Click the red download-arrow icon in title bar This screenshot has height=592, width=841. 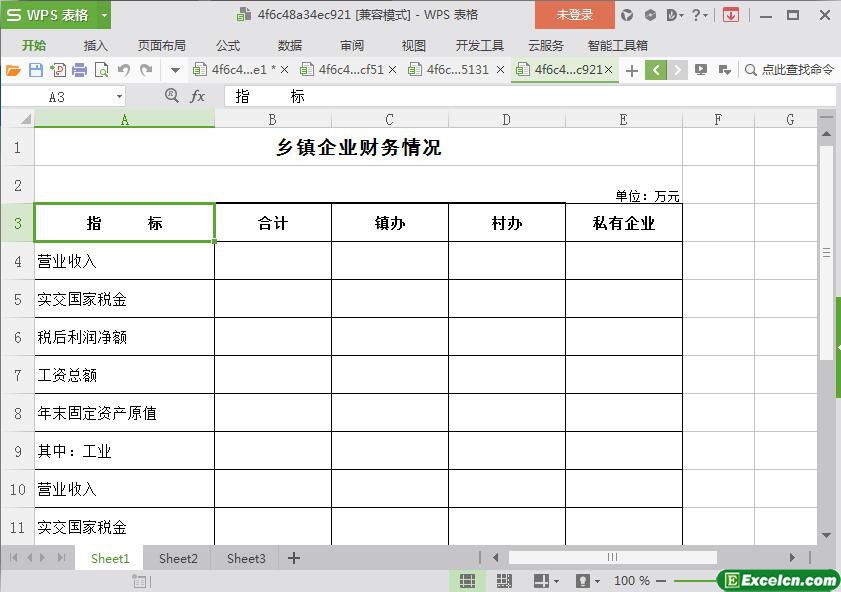pos(731,15)
